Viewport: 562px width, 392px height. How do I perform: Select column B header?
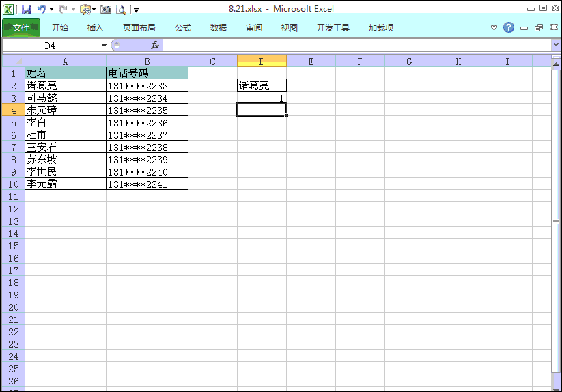[147, 61]
